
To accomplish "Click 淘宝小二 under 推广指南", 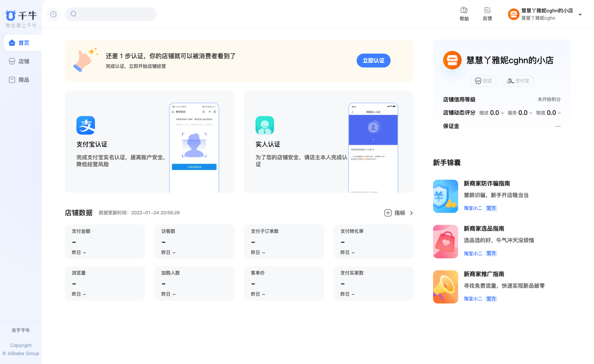I will (473, 299).
